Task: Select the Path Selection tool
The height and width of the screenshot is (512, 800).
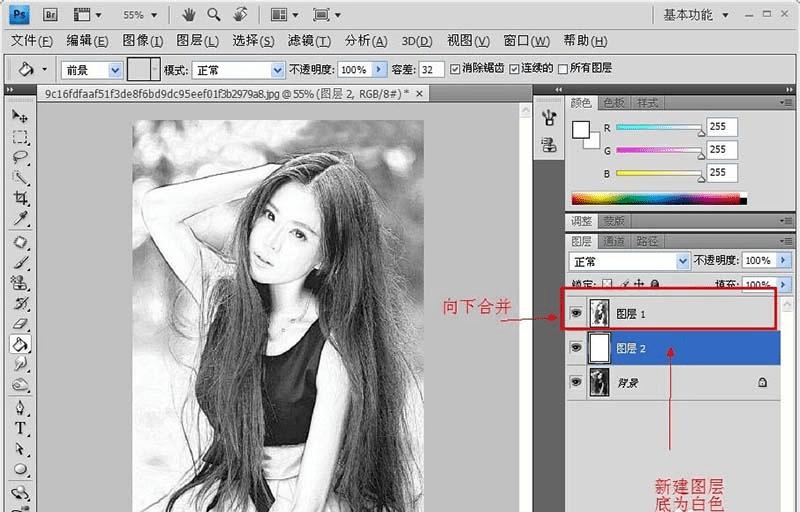Action: pyautogui.click(x=20, y=449)
